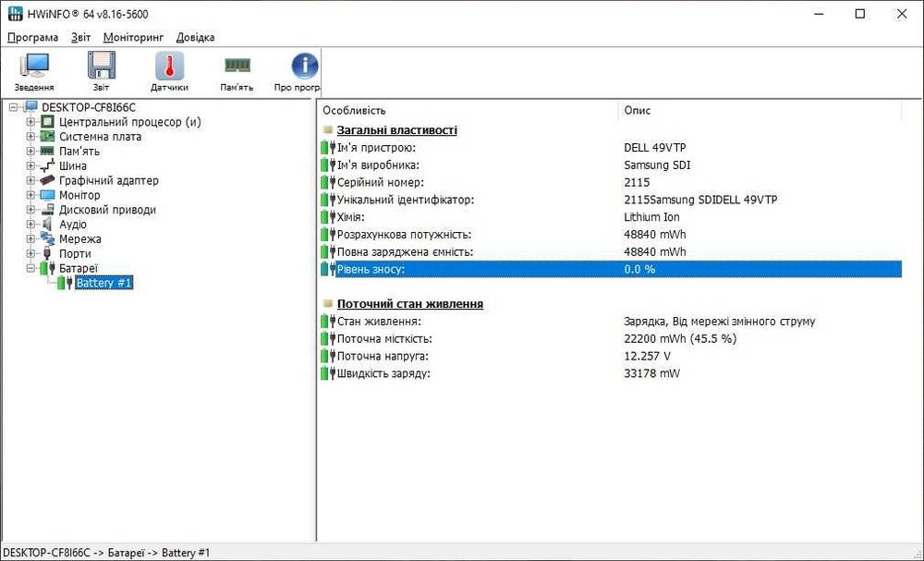This screenshot has height=561, width=924.
Task: Click the charge rate value 33178 mW
Action: click(x=651, y=373)
